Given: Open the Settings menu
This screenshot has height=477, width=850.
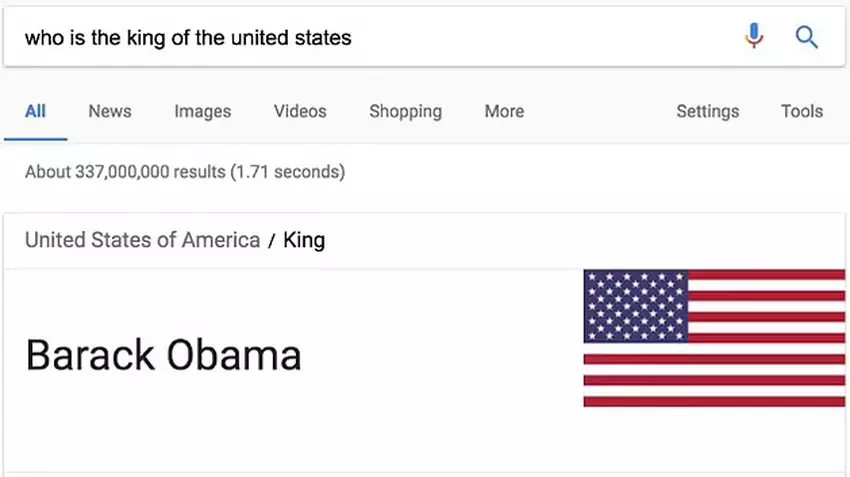Looking at the screenshot, I should tap(707, 111).
